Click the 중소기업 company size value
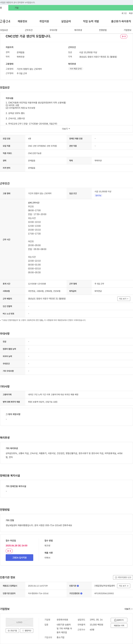Image resolution: width=133 pixels, height=644 pixels. click(x=60, y=637)
